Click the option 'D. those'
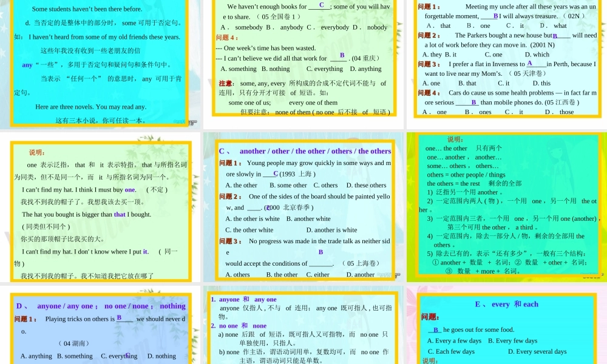Viewport: 607px width, 364px height. [560, 112]
